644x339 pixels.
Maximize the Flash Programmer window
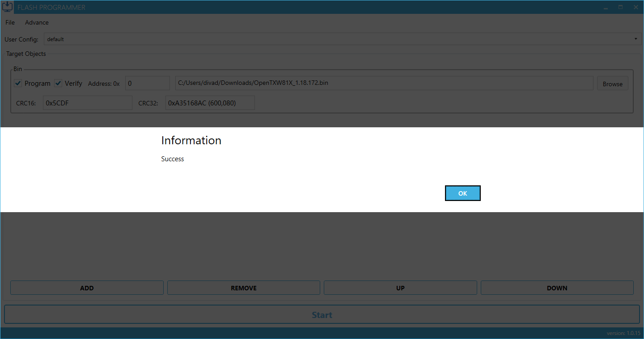click(621, 7)
